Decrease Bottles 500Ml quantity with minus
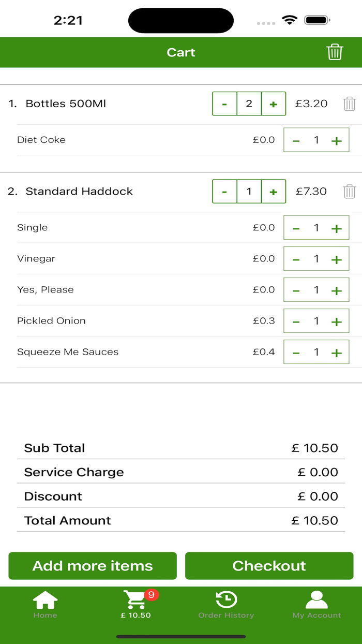This screenshot has height=644, width=362. pos(225,104)
